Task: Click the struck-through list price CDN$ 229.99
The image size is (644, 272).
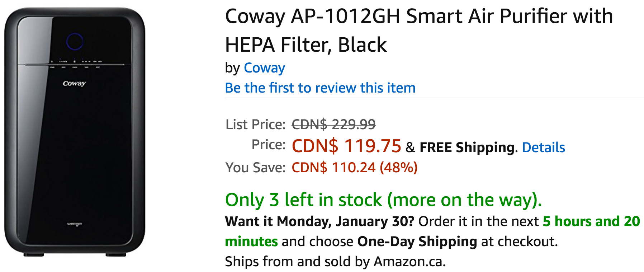Action: (333, 125)
